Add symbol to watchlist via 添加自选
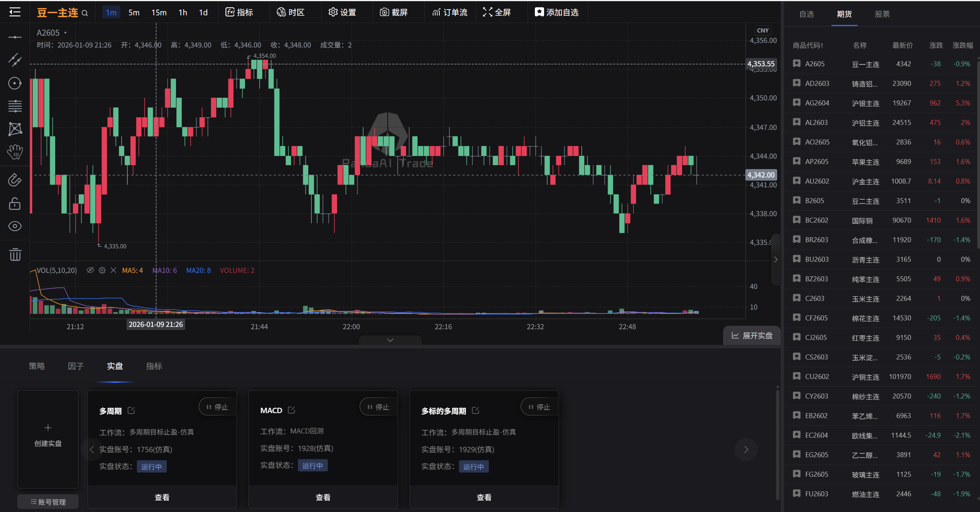 pyautogui.click(x=557, y=12)
